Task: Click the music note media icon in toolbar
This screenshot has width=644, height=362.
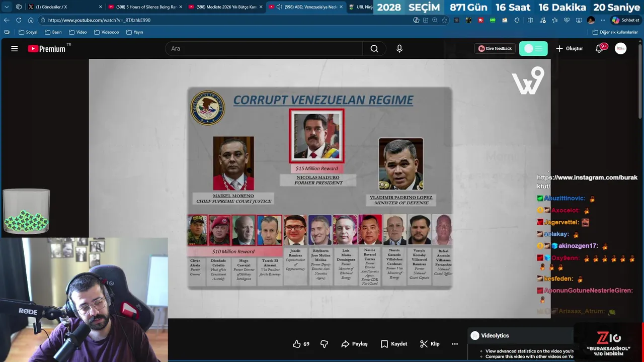Action: (x=542, y=20)
